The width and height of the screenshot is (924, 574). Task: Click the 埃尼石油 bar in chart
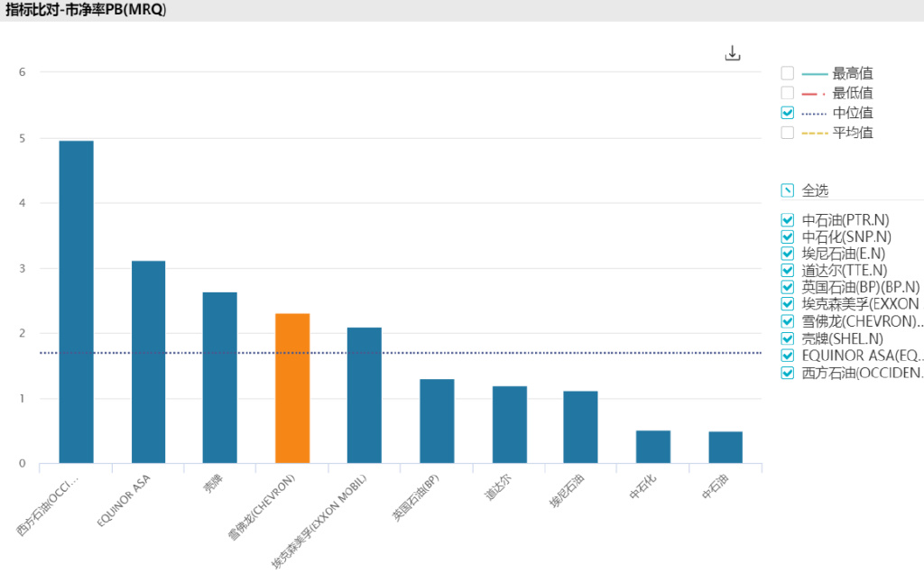[580, 427]
